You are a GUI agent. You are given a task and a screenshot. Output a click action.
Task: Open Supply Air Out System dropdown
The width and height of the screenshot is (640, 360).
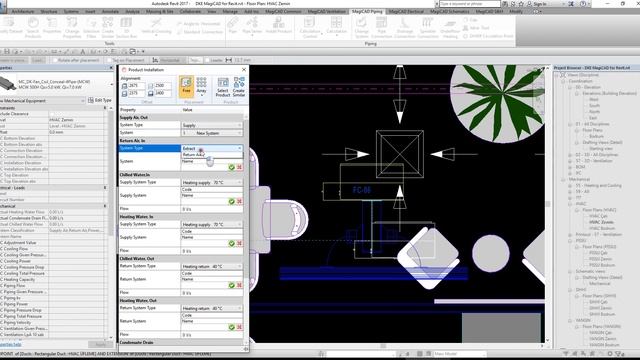pos(212,133)
